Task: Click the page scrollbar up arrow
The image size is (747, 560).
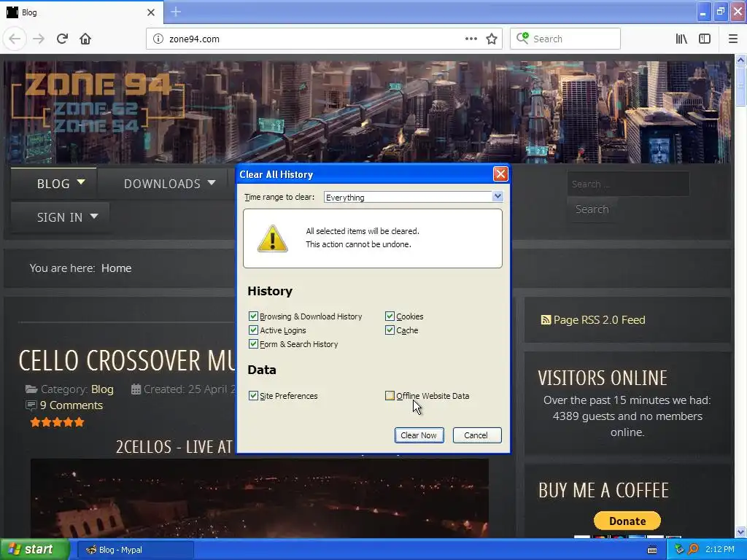Action: click(x=740, y=60)
